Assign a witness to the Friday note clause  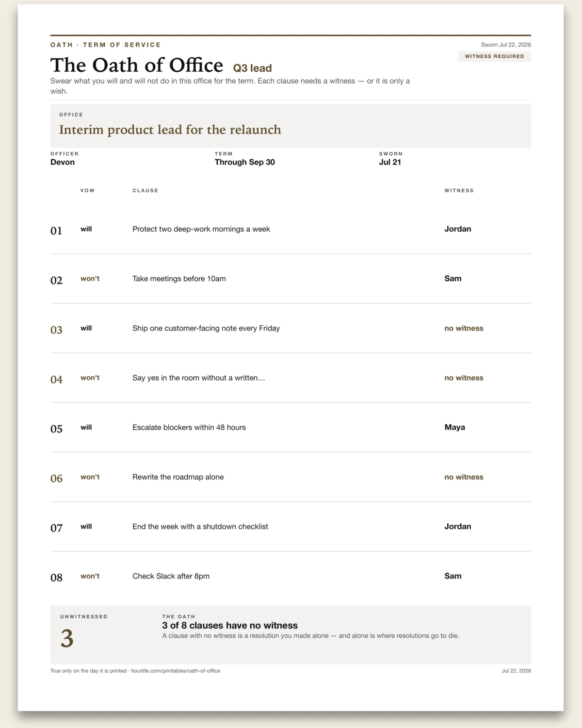pos(464,328)
